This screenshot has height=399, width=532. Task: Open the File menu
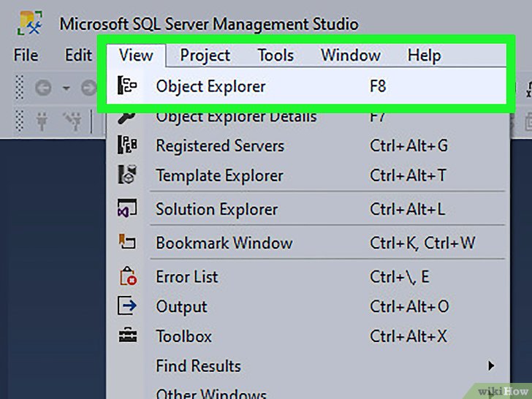26,55
